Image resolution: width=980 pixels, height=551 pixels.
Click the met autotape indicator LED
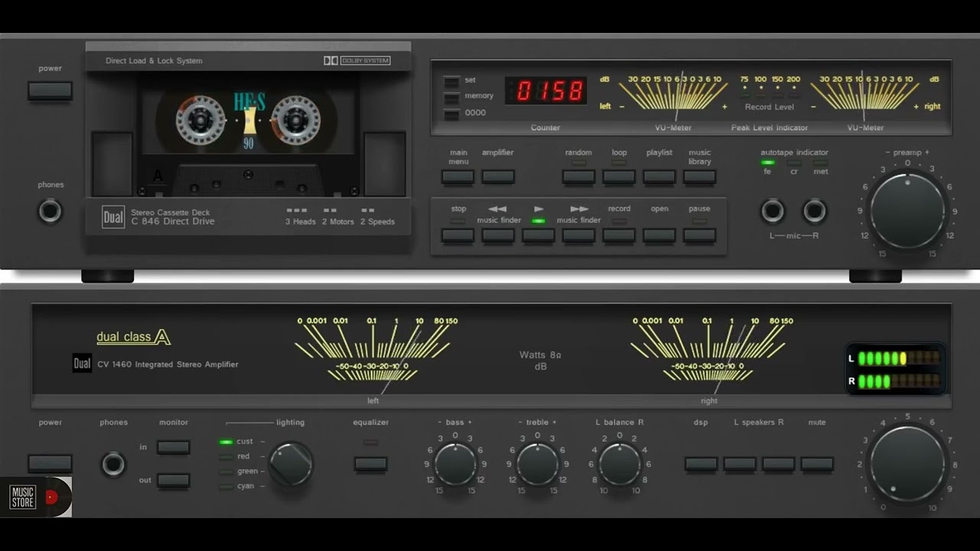pyautogui.click(x=821, y=162)
